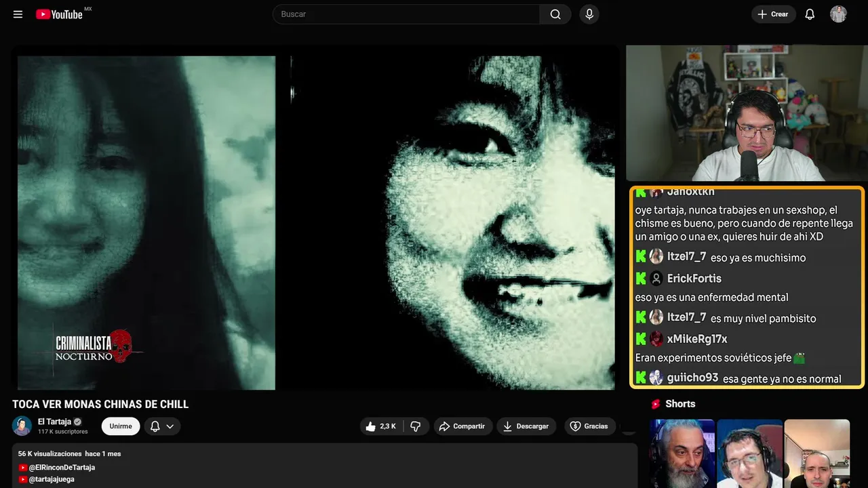868x488 pixels.
Task: Download the video with Descargar
Action: (526, 426)
